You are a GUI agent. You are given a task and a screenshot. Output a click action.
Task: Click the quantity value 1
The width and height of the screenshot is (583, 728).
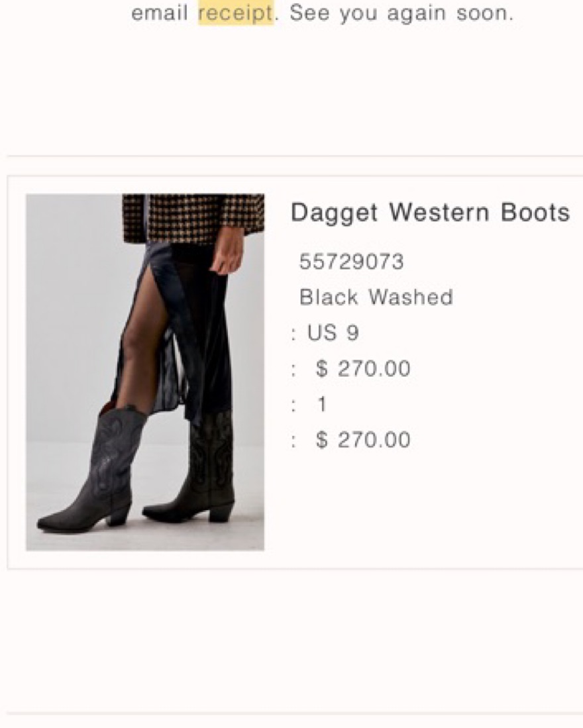(x=322, y=404)
